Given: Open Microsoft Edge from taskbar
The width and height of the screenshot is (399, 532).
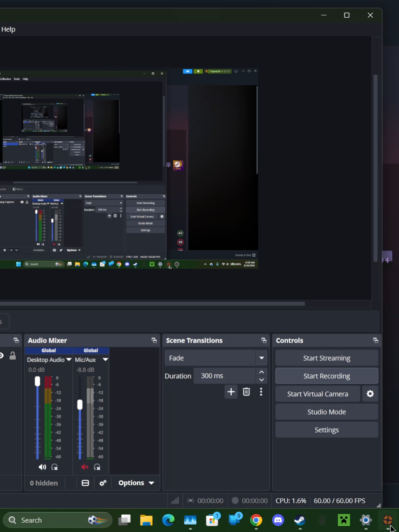Looking at the screenshot, I should coord(168,520).
